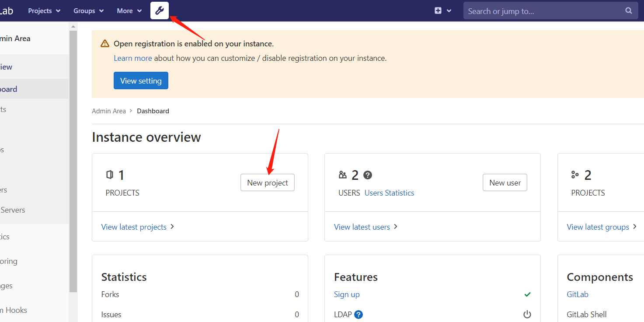The width and height of the screenshot is (644, 322).
Task: Click the LDAP label under Features
Action: coord(343,315)
